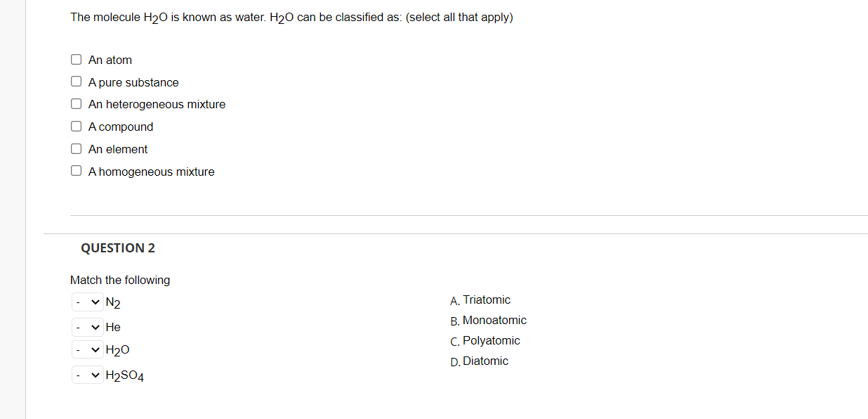Open the dropdown next to H2SO4
Viewport: 868px width, 419px height.
87,374
